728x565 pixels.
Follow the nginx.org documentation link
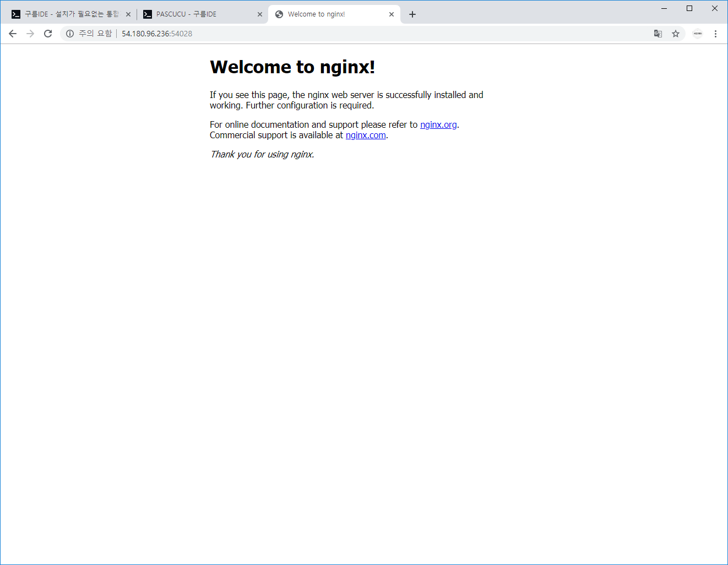438,124
